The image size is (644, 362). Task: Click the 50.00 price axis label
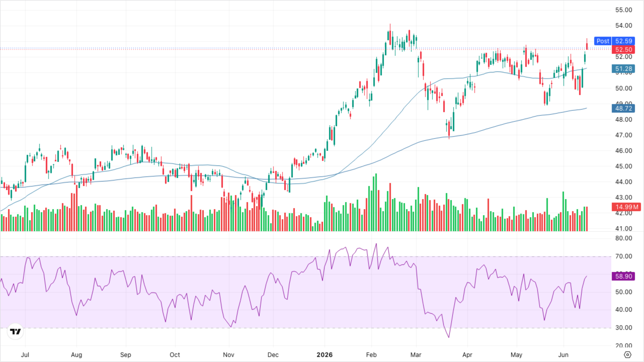click(x=624, y=88)
